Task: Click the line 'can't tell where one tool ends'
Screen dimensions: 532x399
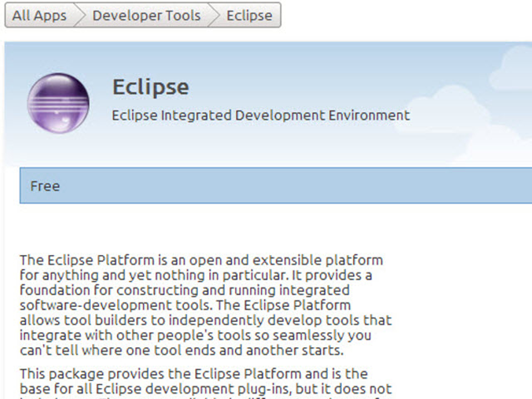Action: 182,350
